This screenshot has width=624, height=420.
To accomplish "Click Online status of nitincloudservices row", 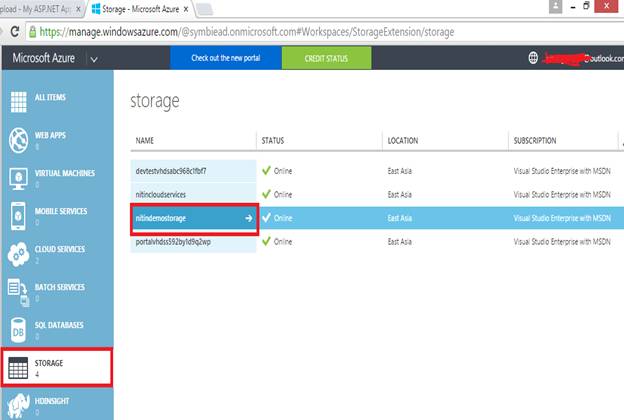I will (x=283, y=195).
